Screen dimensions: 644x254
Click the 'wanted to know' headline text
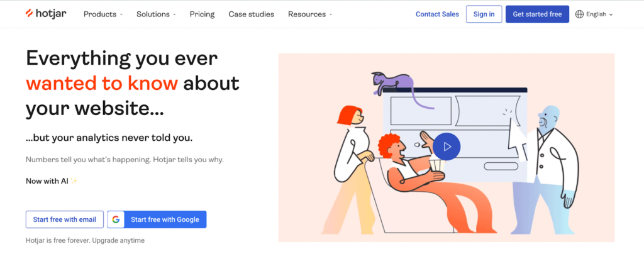pos(102,84)
